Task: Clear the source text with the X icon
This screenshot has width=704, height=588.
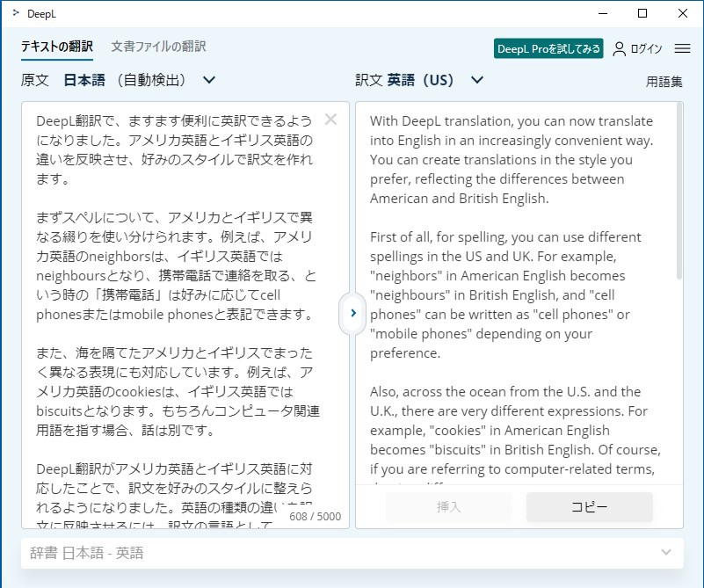Action: (x=330, y=120)
